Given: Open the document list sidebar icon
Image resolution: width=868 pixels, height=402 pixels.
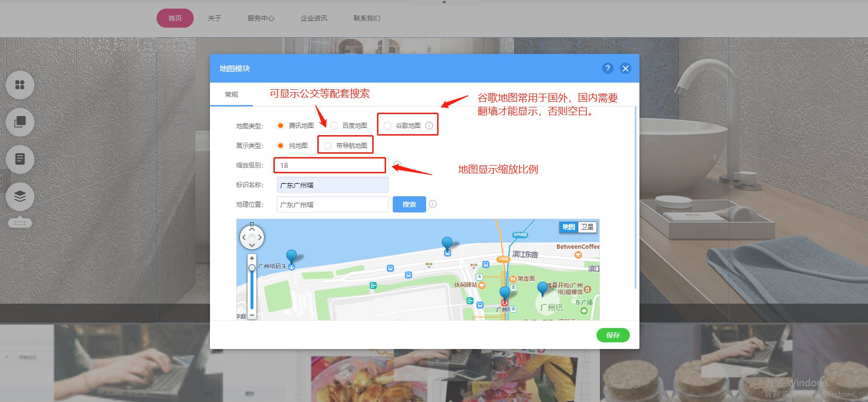Looking at the screenshot, I should pos(20,159).
